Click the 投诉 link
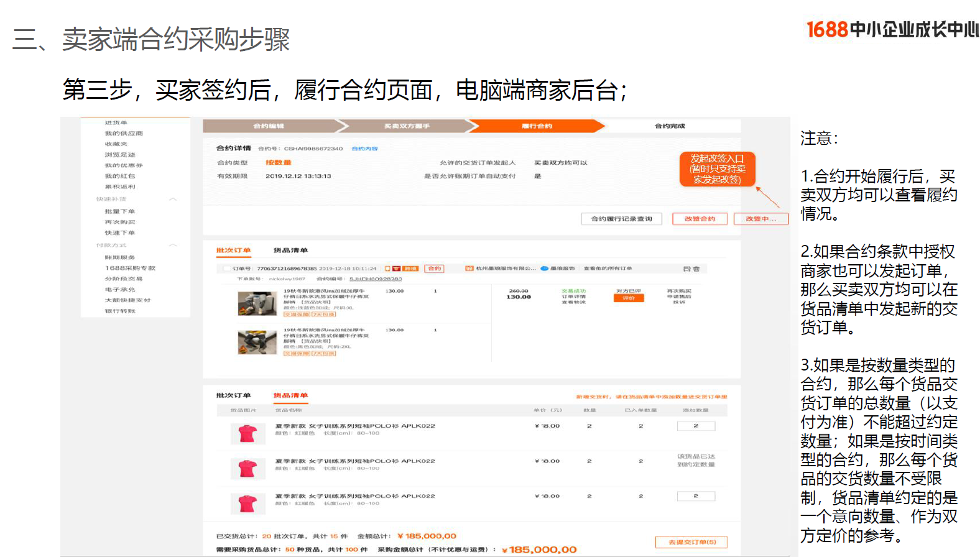980x557 pixels. pos(679,302)
